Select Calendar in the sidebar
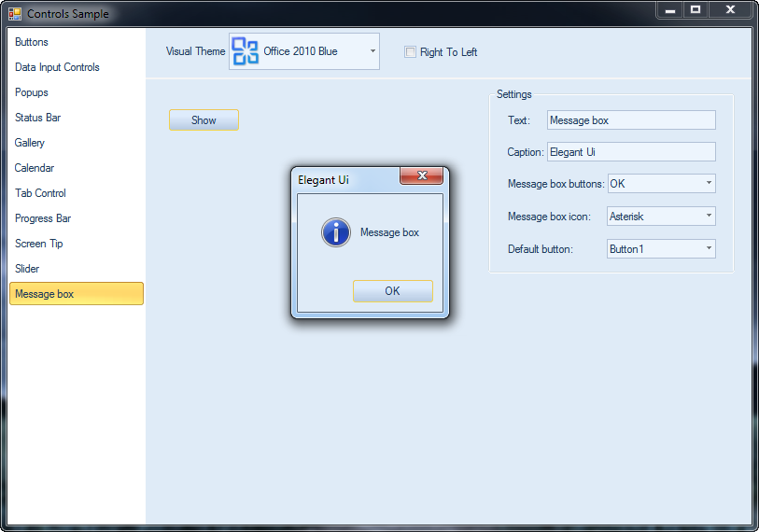 click(77, 168)
